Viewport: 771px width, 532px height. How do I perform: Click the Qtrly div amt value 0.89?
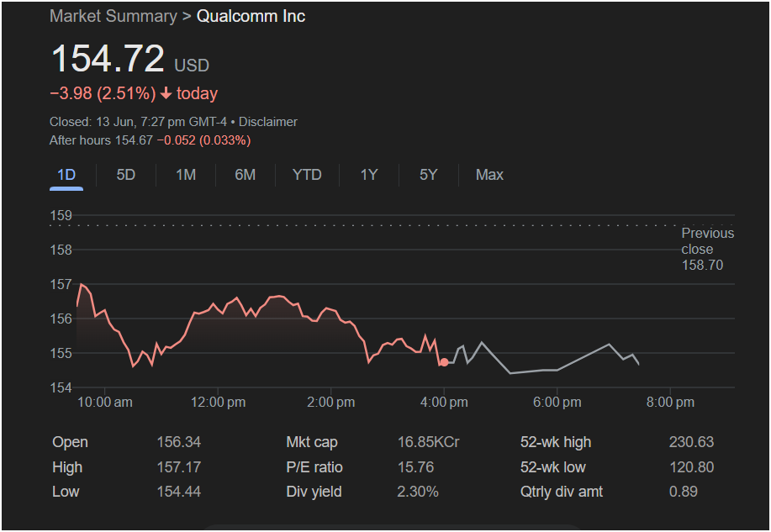point(684,492)
